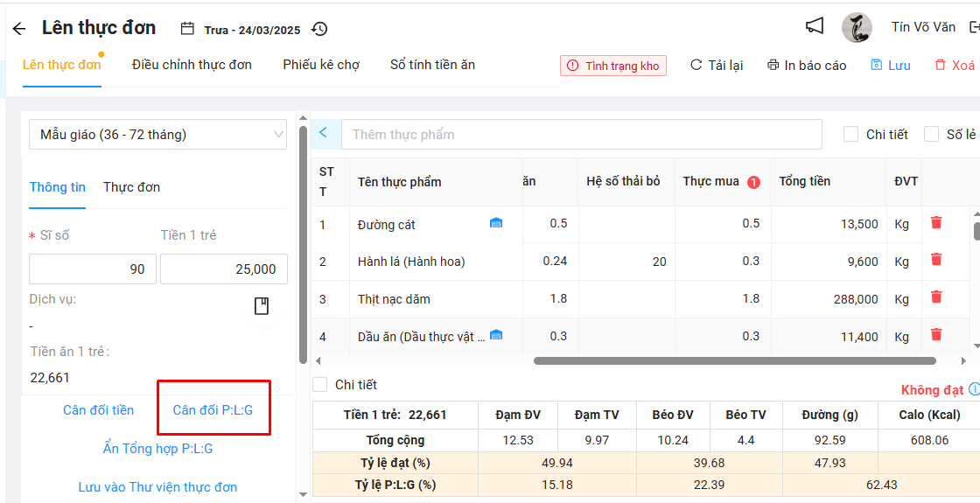The width and height of the screenshot is (980, 503).
Task: Open the megaphone announcements icon
Action: click(x=815, y=27)
